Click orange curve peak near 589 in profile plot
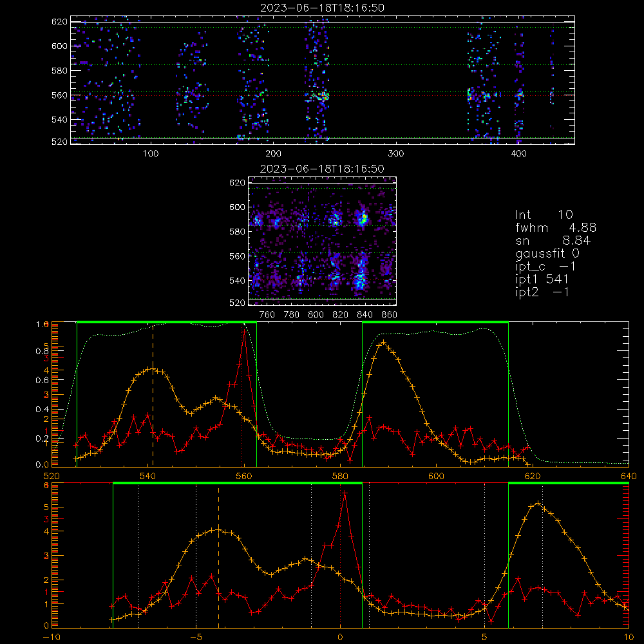Viewport: 644px width, 644px height. click(x=383, y=342)
